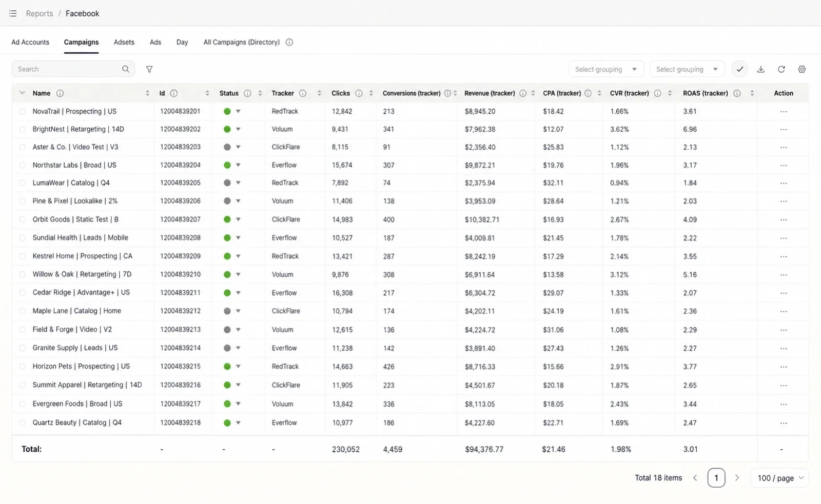
Task: Open the sidebar menu icon beside Reports
Action: pyautogui.click(x=13, y=13)
